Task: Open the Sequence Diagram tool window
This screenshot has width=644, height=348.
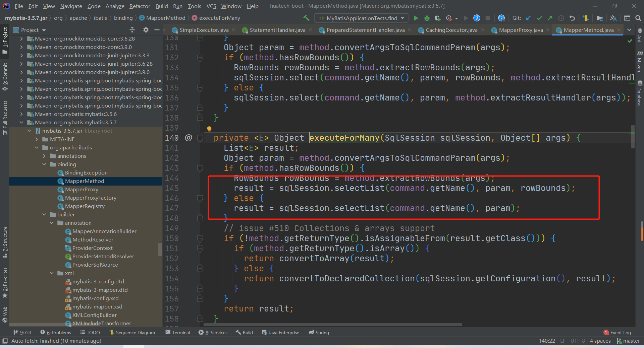Action: tap(132, 333)
